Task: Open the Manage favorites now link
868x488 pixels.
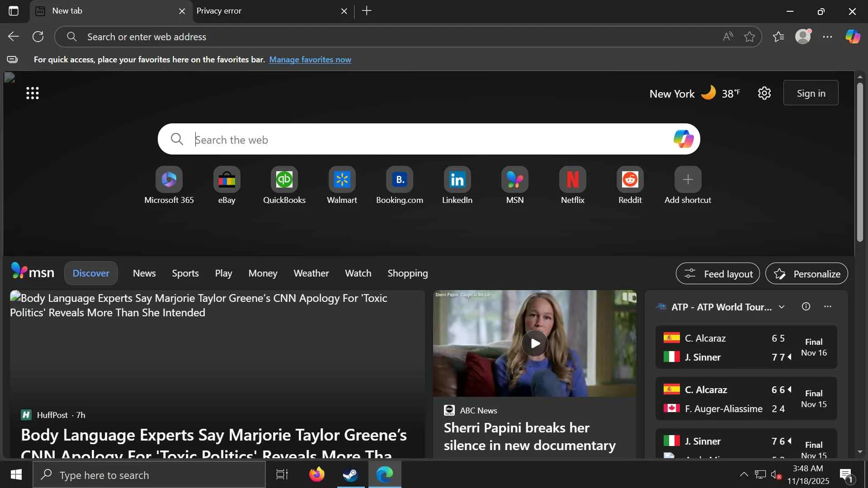Action: tap(310, 60)
